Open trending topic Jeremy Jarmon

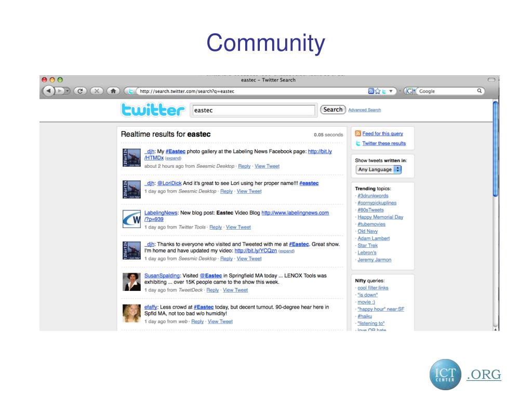[x=374, y=260]
